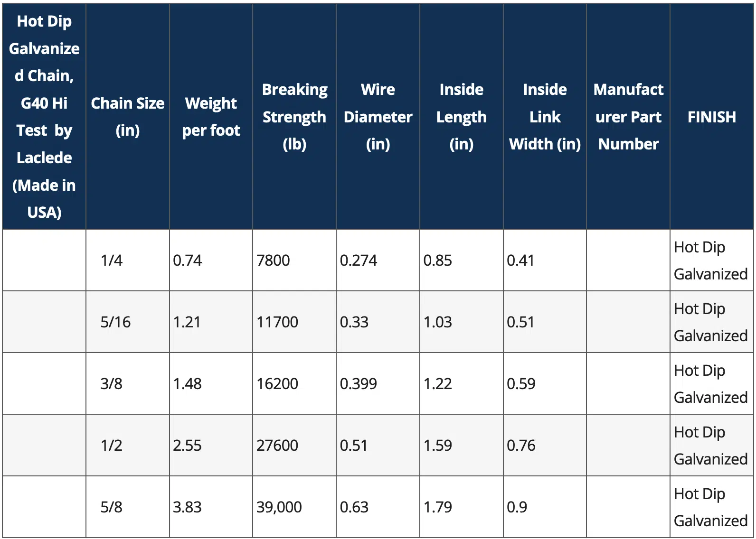Click the Inside Link Width (in) header

[545, 117]
